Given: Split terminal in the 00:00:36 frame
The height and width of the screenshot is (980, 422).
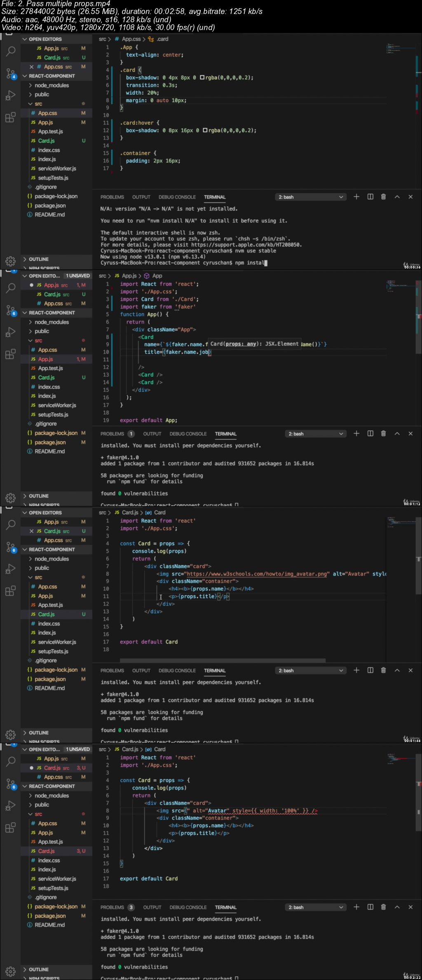Looking at the screenshot, I should pyautogui.click(x=370, y=197).
